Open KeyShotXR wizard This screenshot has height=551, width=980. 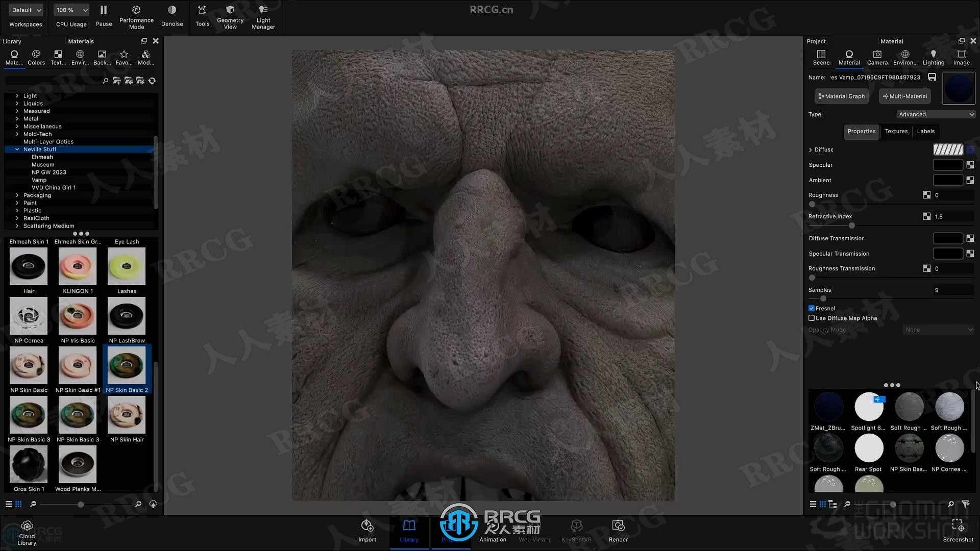576,532
